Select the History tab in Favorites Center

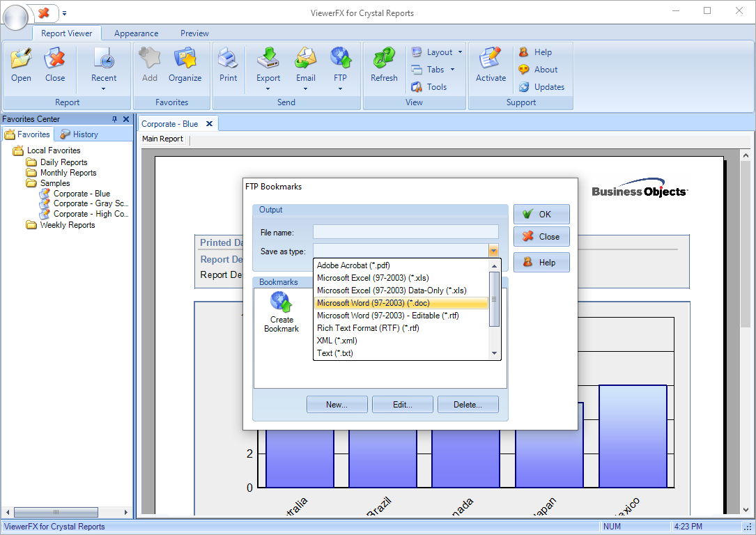coord(79,134)
